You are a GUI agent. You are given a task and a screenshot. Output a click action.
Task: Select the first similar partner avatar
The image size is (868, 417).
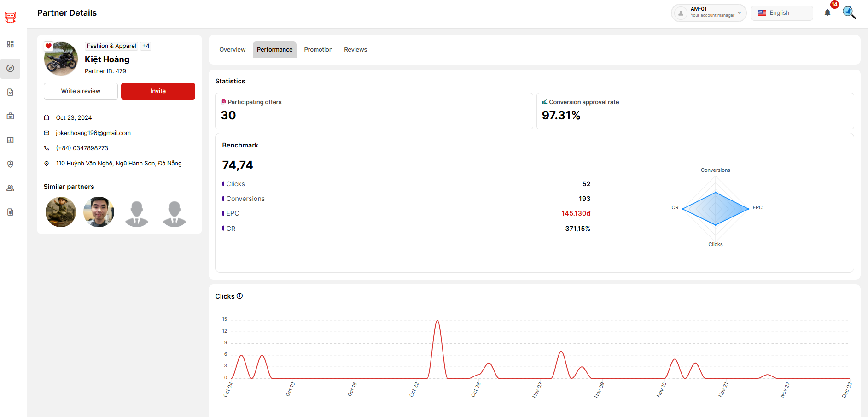point(61,212)
